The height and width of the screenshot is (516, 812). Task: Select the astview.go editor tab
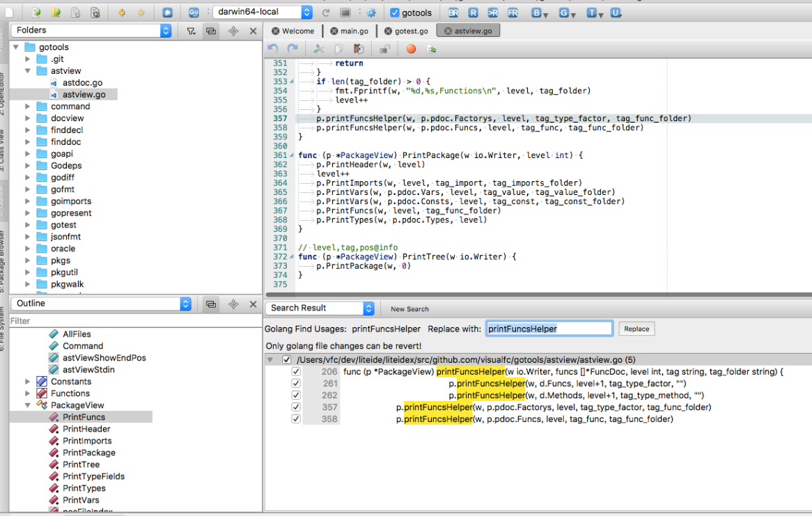[469, 31]
